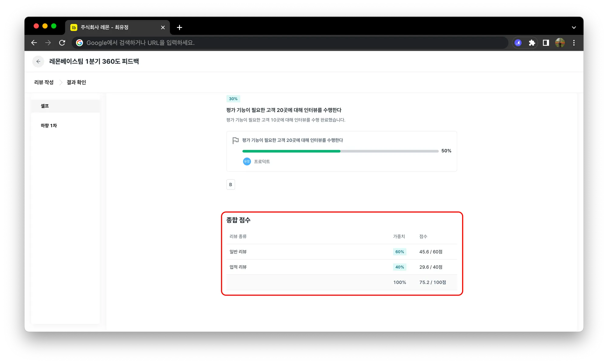Viewport: 608px width, 364px height.
Task: Go back with the browser back arrow
Action: click(34, 43)
